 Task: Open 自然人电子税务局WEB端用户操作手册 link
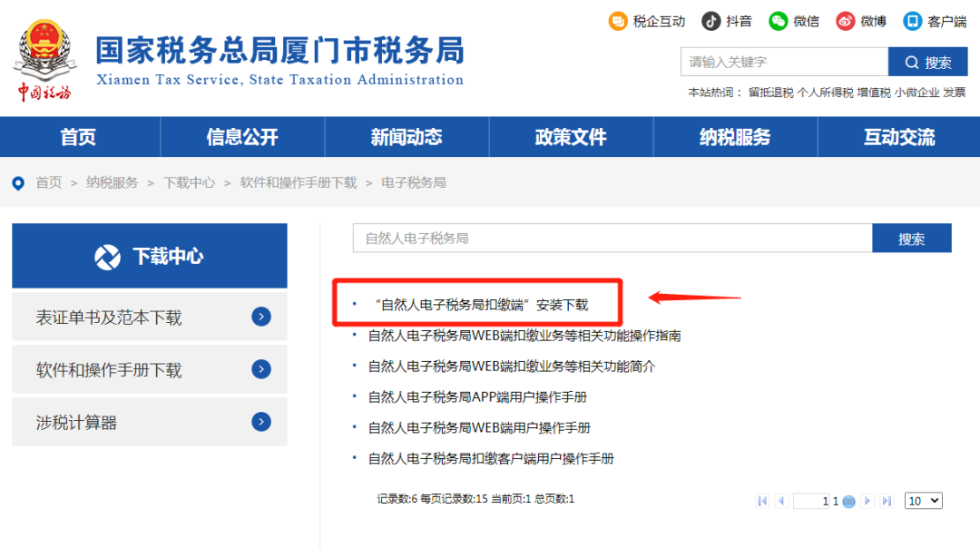coord(479,427)
